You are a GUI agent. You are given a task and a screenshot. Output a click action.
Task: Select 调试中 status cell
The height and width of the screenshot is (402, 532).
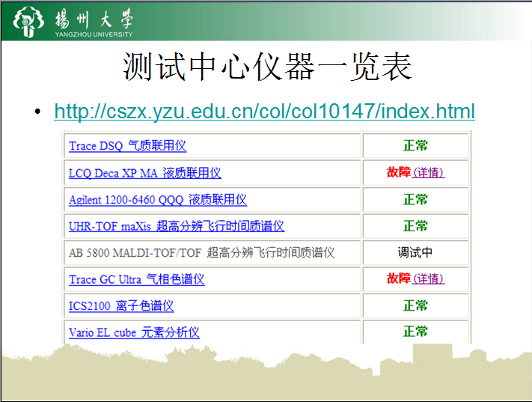[415, 252]
